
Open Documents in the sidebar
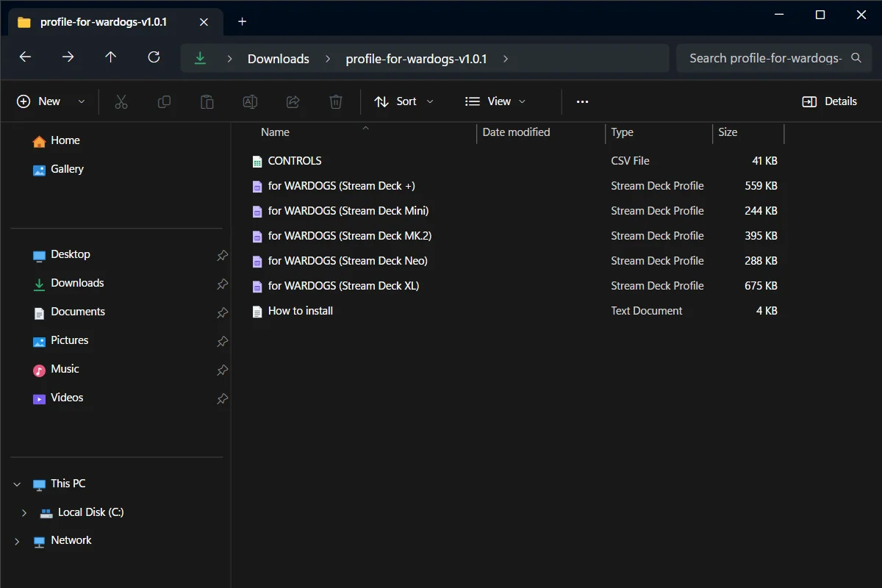point(69,312)
